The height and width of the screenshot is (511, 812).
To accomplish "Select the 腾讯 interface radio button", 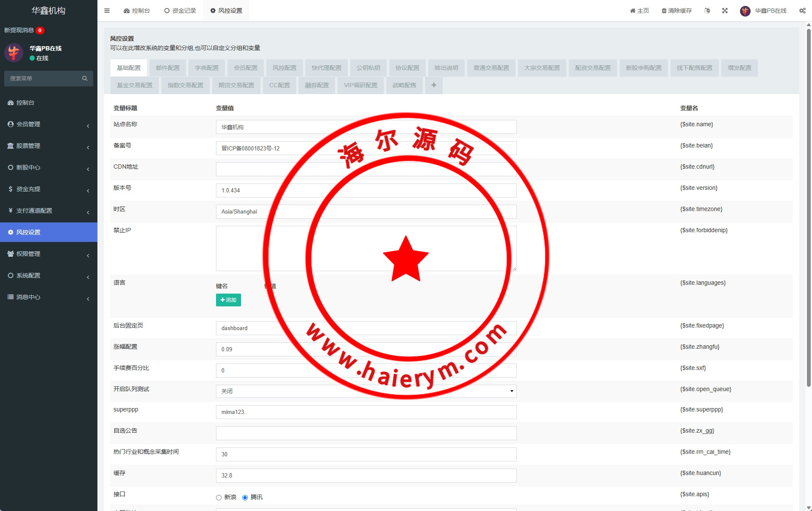I will tap(245, 497).
